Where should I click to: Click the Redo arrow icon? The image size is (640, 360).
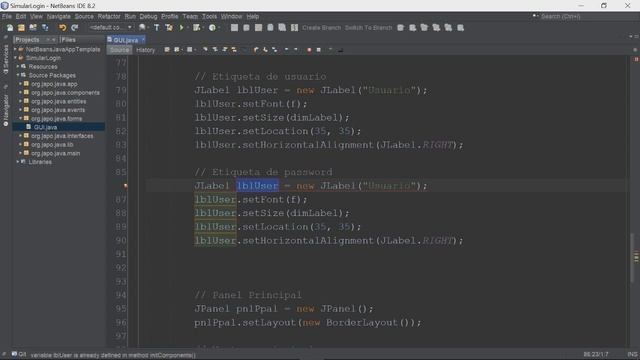[x=75, y=28]
